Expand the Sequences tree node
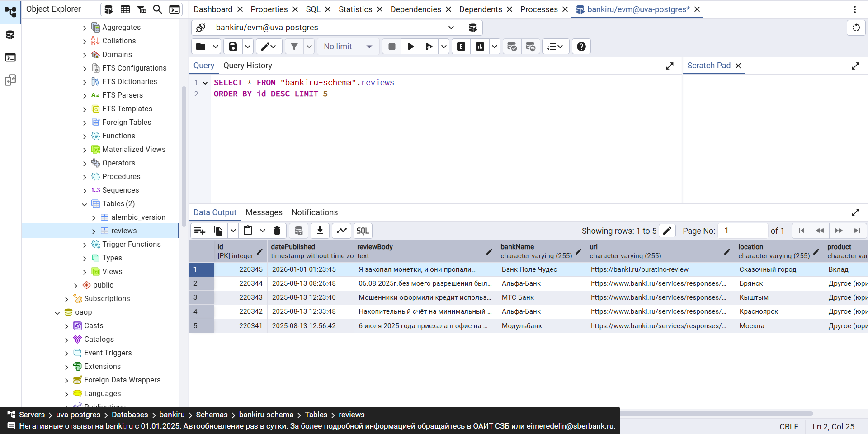 85,191
